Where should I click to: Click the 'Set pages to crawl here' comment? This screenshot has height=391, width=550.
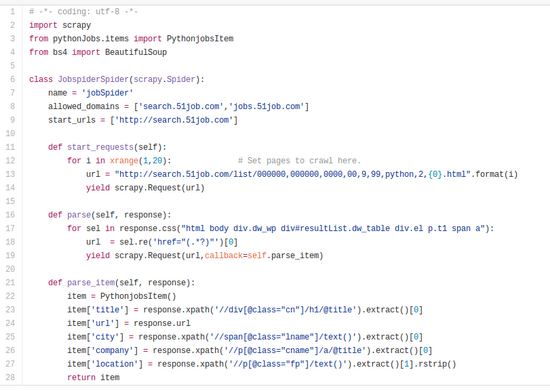(299, 161)
